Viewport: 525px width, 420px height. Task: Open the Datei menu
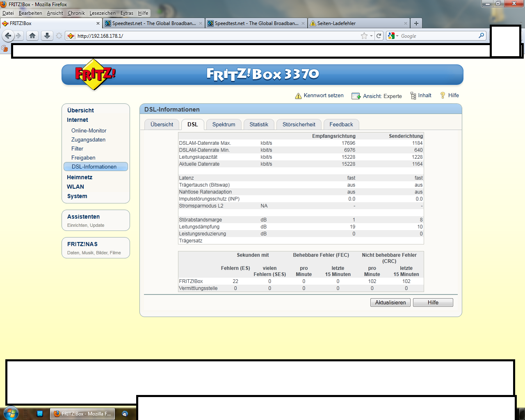click(x=8, y=13)
